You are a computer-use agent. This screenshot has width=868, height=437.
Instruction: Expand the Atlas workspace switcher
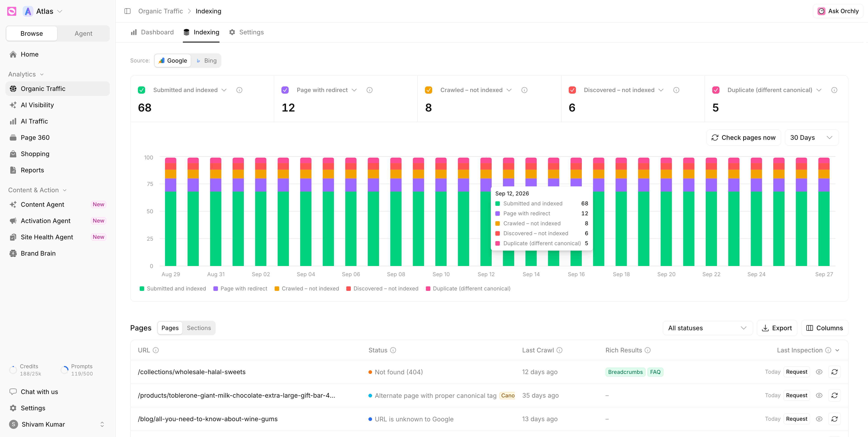(43, 11)
